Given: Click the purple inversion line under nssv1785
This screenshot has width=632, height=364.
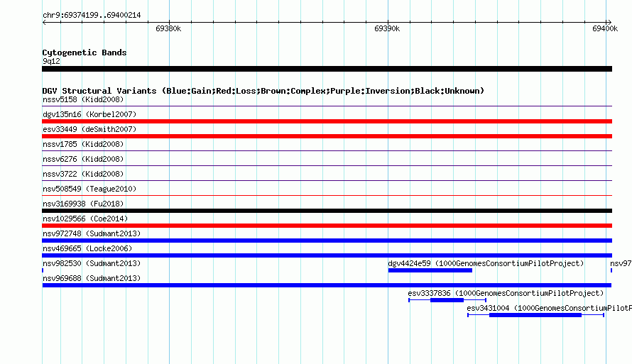Looking at the screenshot, I should pos(327,151).
